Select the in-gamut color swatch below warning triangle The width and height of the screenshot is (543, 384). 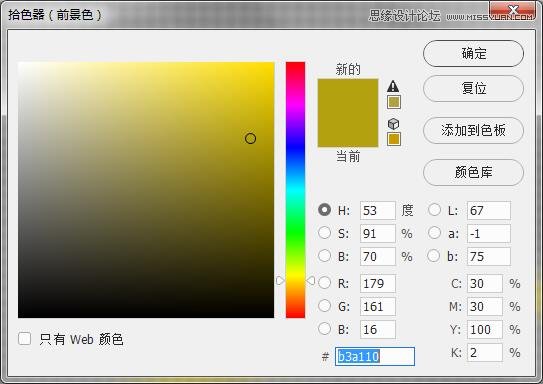tap(394, 102)
